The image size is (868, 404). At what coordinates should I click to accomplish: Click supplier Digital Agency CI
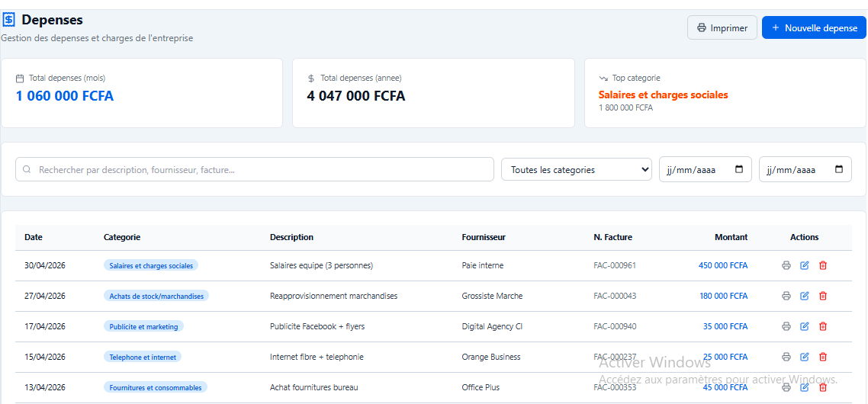(x=492, y=326)
